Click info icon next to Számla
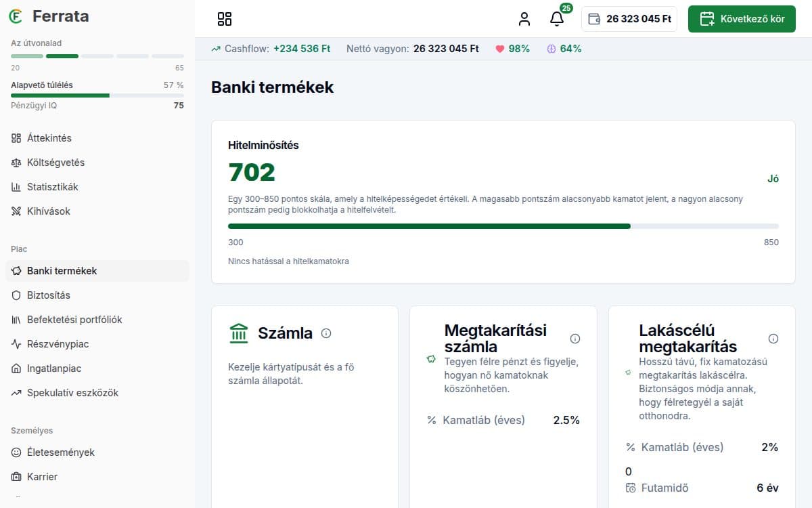The width and height of the screenshot is (812, 508). pyautogui.click(x=326, y=333)
